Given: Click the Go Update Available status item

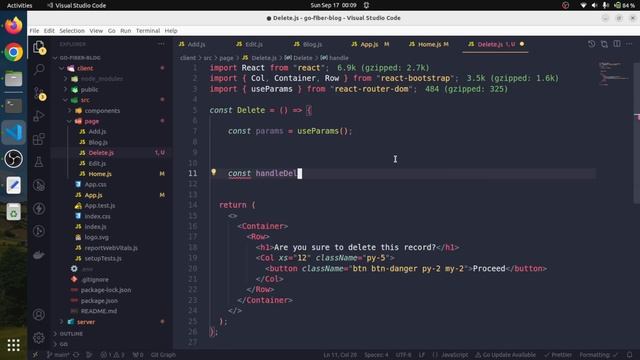Looking at the screenshot, I should coord(505,355).
